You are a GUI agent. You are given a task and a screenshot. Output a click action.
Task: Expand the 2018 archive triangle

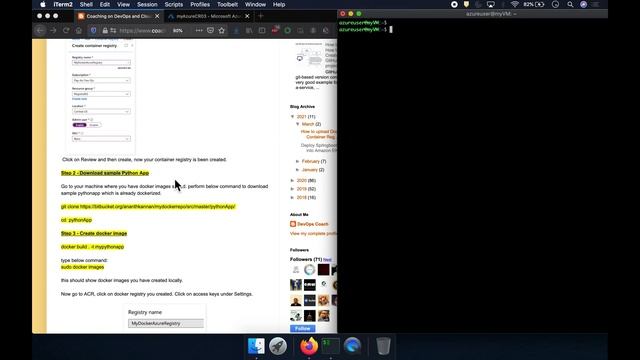tap(293, 198)
